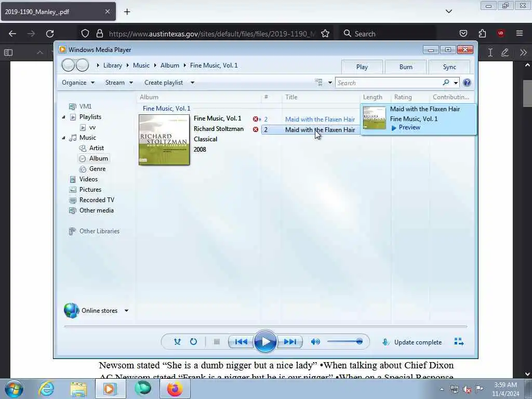Image resolution: width=532 pixels, height=399 pixels.
Task: Open a new Firefox tab
Action: coord(127,12)
